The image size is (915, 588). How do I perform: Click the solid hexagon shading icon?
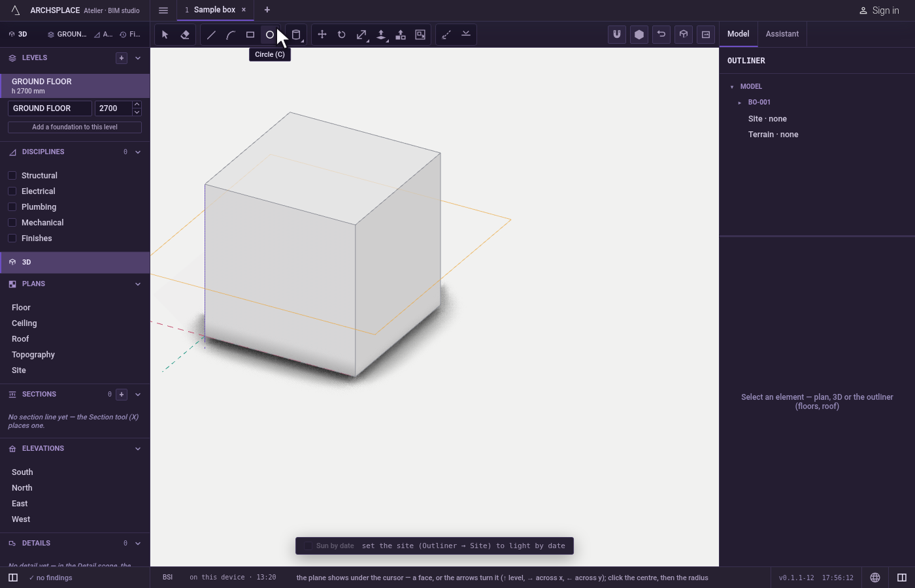point(639,35)
